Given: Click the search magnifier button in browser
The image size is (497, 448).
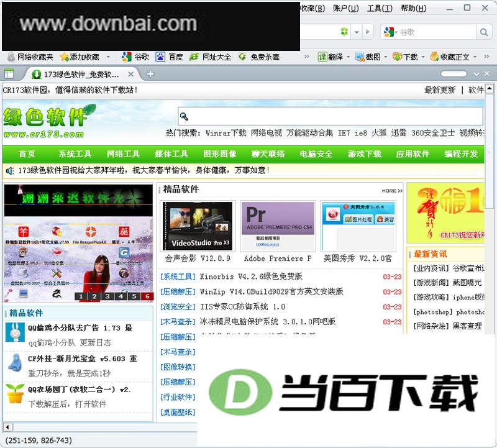Looking at the screenshot, I should click(x=484, y=32).
